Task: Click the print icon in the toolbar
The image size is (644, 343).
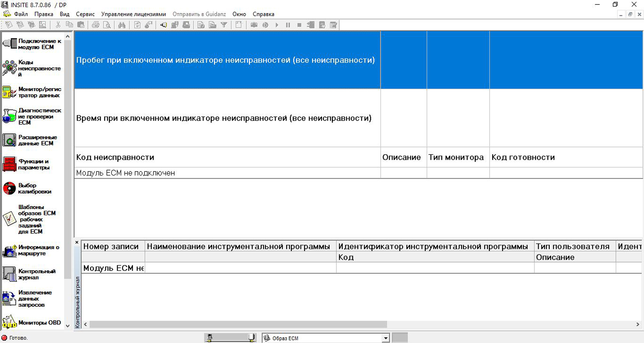Action: tap(95, 25)
